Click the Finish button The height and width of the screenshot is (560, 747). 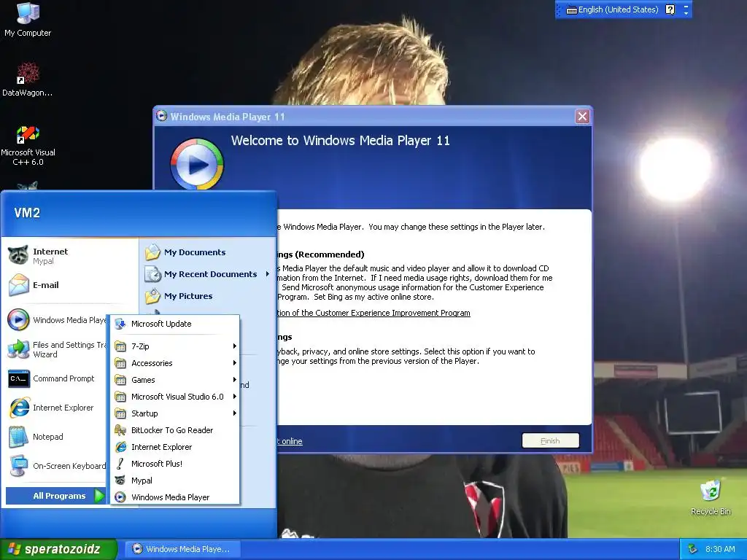click(550, 440)
